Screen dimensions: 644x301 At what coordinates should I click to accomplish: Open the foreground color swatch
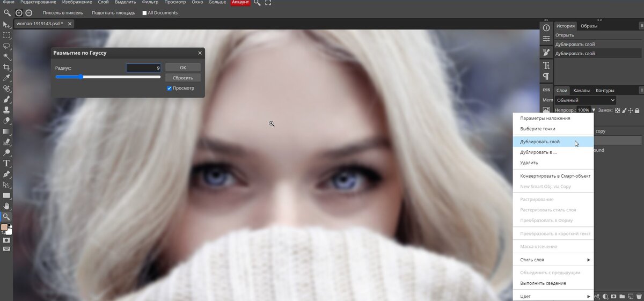[4, 227]
